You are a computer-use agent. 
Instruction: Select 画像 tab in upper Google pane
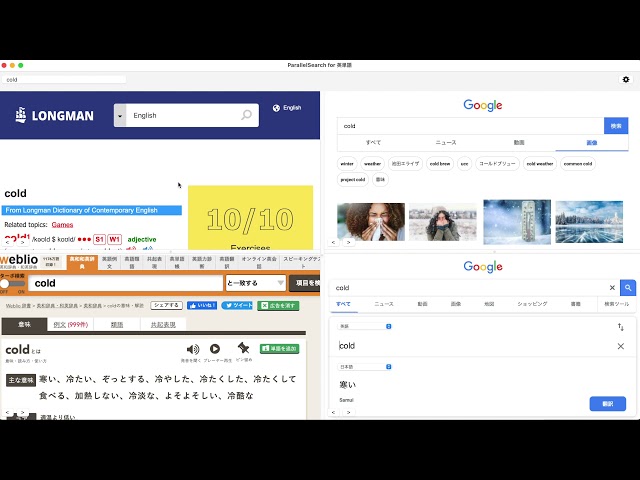click(x=591, y=142)
